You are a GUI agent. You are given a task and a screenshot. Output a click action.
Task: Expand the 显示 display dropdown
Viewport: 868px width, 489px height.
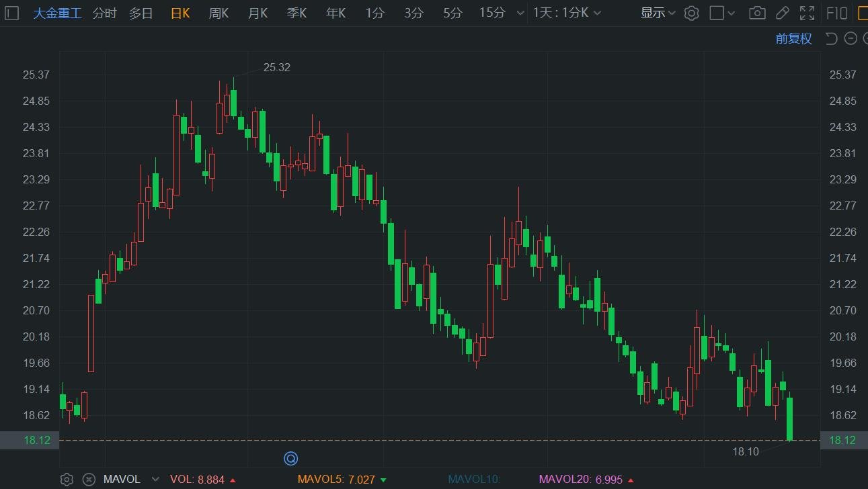(658, 13)
